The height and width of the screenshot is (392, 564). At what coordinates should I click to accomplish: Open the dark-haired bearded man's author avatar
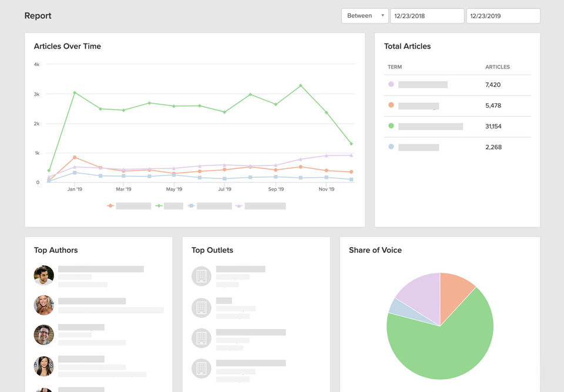point(44,276)
